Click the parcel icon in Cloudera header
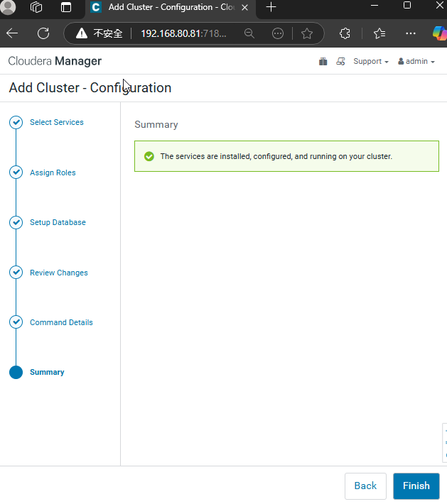Viewport: 447px width, 504px height. tap(323, 61)
